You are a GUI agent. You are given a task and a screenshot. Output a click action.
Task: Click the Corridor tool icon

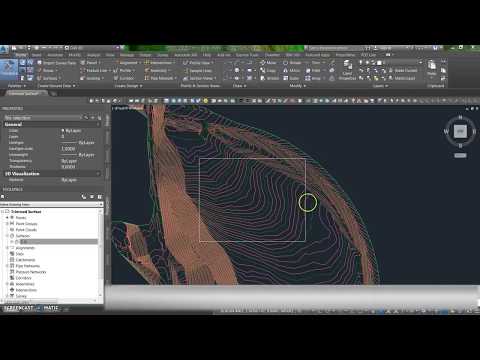click(x=115, y=78)
